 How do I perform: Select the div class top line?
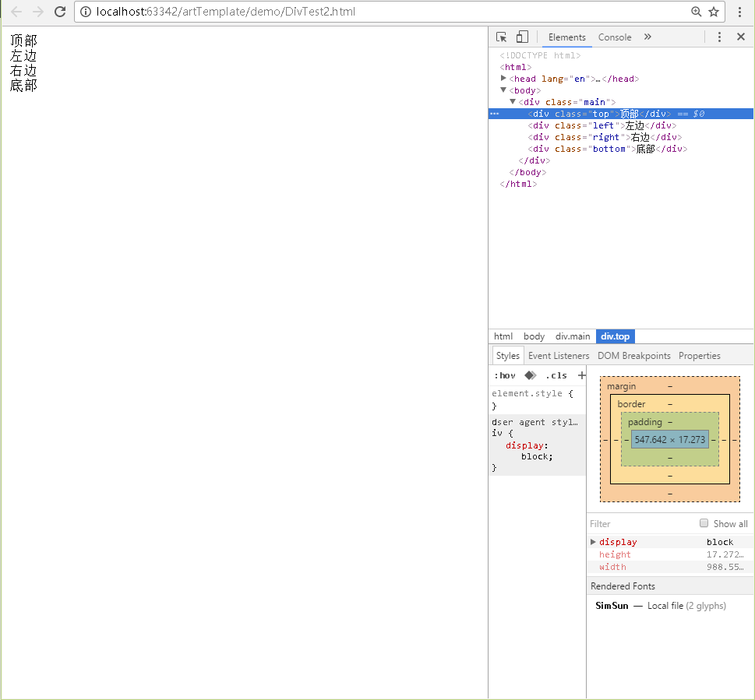click(621, 114)
